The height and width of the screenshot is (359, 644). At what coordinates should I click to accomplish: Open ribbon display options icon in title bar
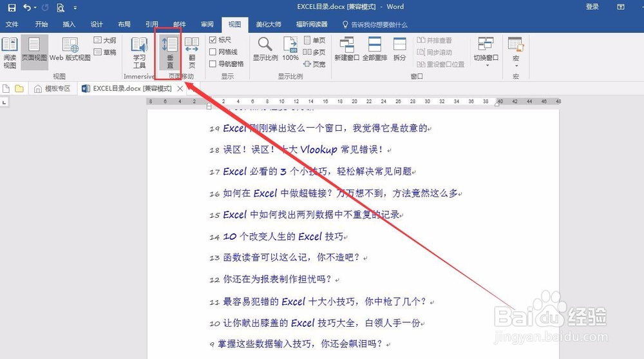(x=621, y=7)
